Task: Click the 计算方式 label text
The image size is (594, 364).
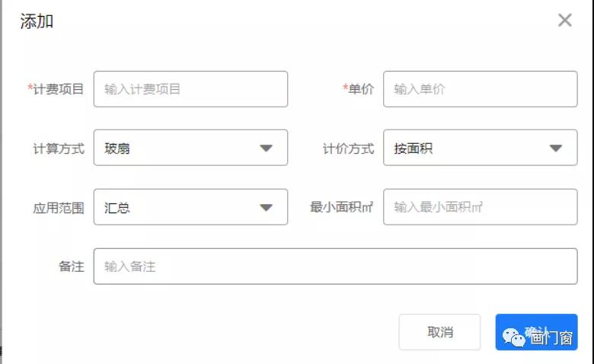Action: (59, 148)
